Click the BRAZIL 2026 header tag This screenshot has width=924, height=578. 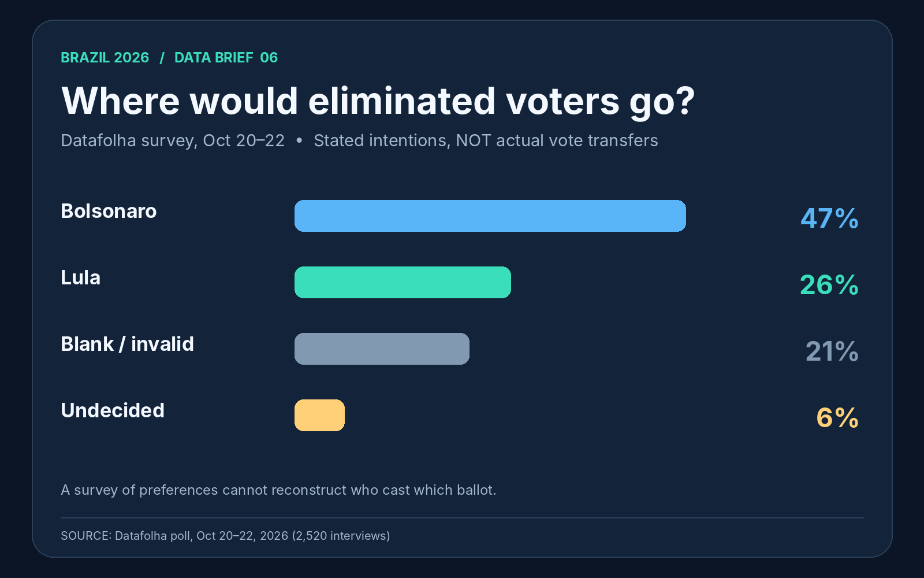pyautogui.click(x=105, y=58)
